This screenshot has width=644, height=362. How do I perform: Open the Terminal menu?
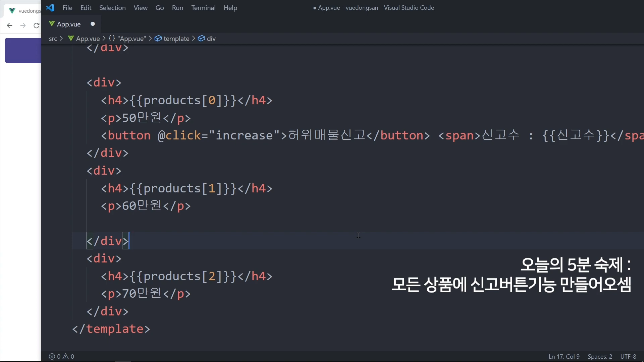point(203,8)
